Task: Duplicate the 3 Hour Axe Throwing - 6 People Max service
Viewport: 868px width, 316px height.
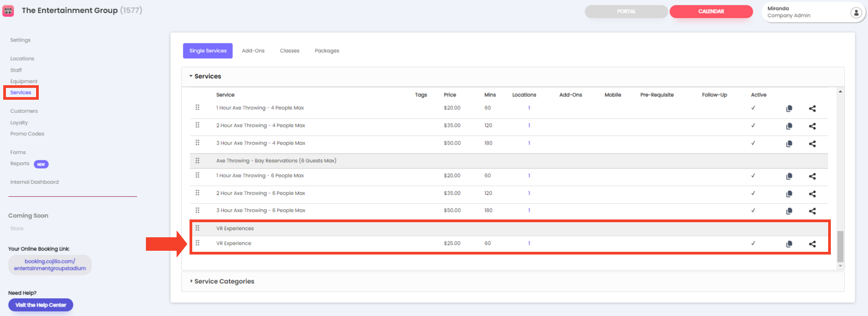Action: (x=789, y=211)
